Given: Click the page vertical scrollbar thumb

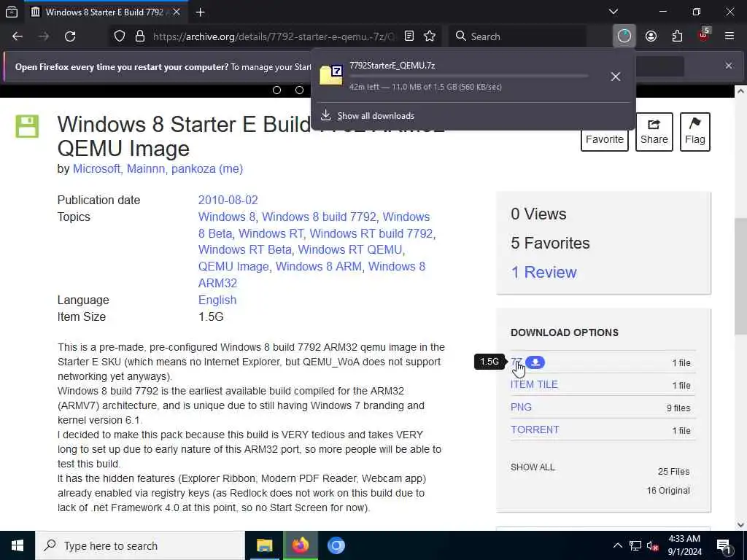Looking at the screenshot, I should [740, 276].
